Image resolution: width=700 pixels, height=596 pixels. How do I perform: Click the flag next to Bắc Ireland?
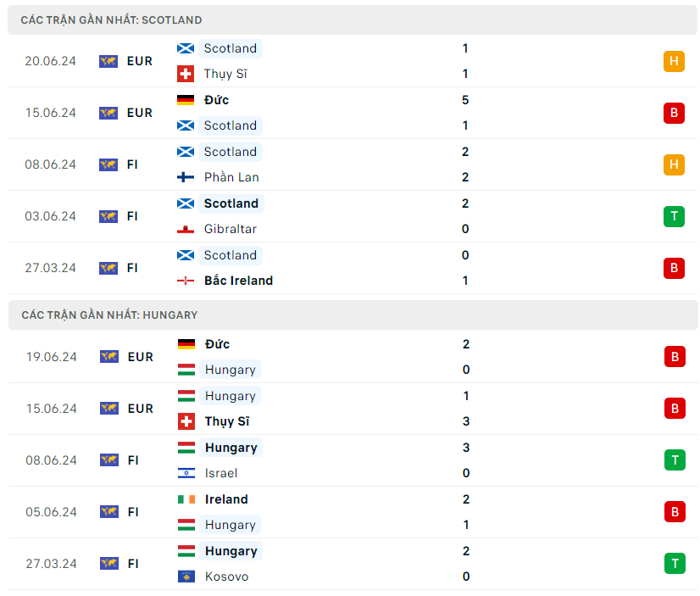pos(186,281)
